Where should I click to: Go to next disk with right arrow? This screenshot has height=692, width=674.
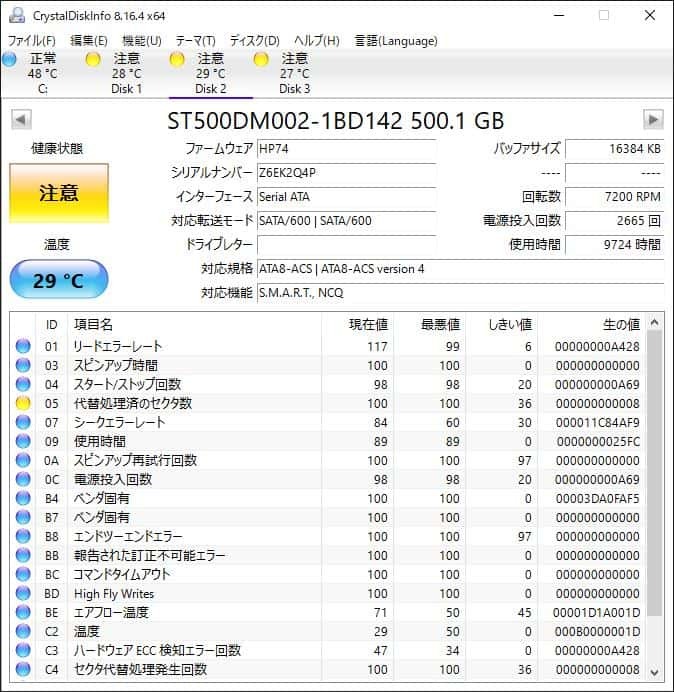[x=653, y=120]
